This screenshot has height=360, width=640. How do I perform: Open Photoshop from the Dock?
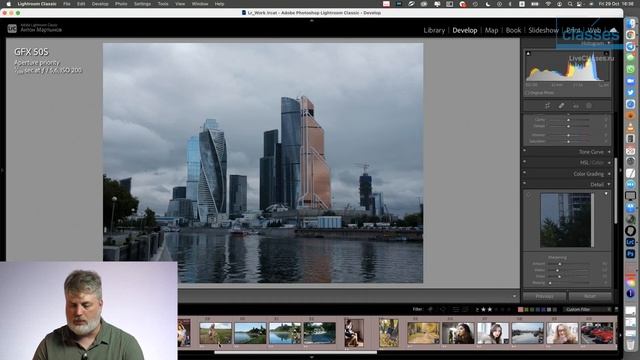coord(631,254)
